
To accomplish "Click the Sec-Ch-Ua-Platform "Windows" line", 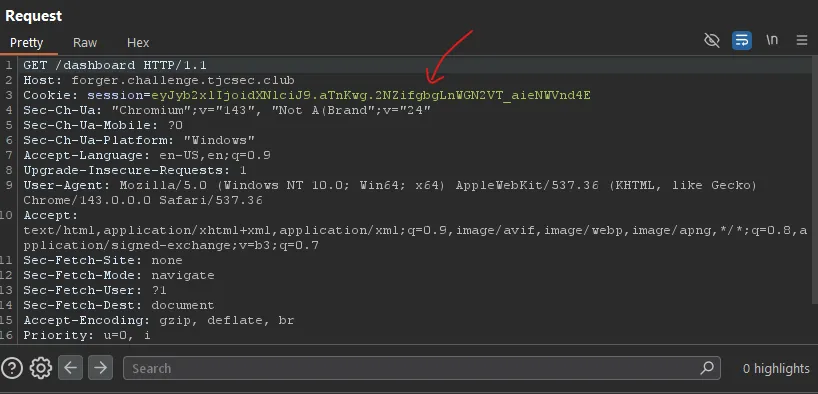I will click(139, 140).
